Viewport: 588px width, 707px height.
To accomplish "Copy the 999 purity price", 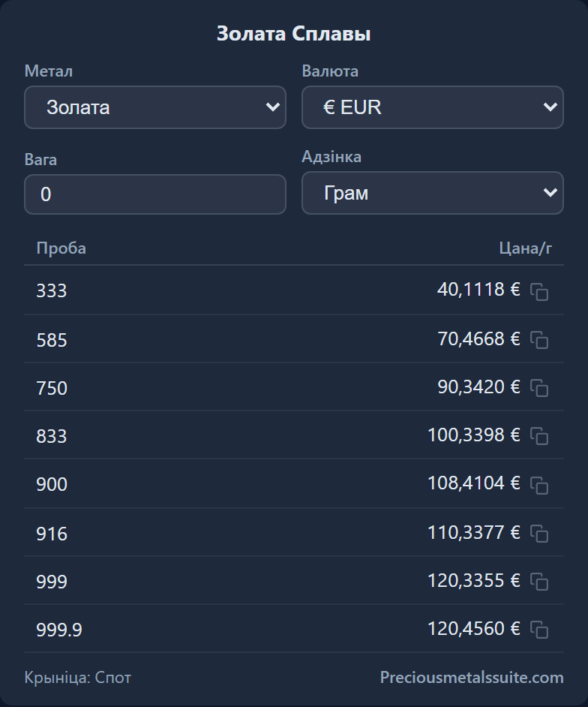I will (539, 582).
